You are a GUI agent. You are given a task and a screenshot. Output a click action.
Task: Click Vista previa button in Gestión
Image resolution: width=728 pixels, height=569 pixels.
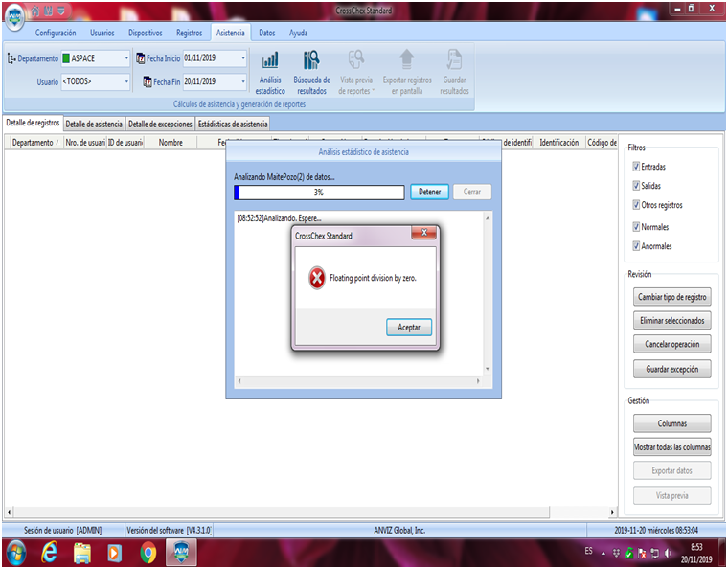pyautogui.click(x=671, y=495)
